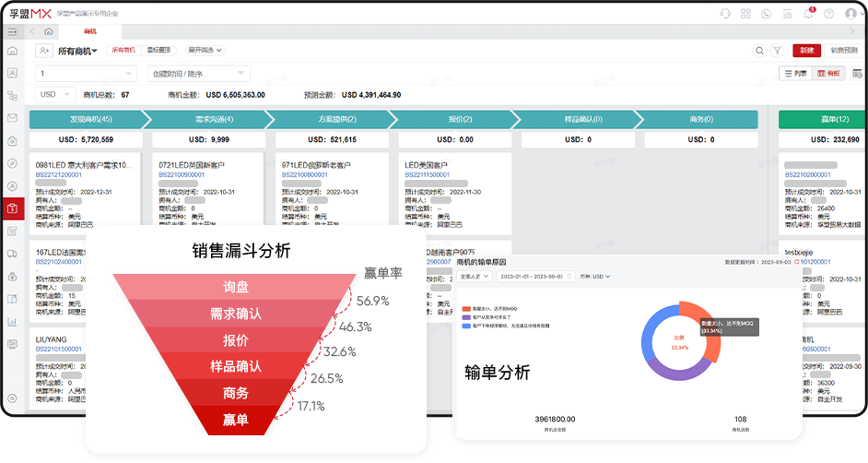Click the customer service headset icon
Viewport: 868px width, 463px height.
(x=725, y=14)
